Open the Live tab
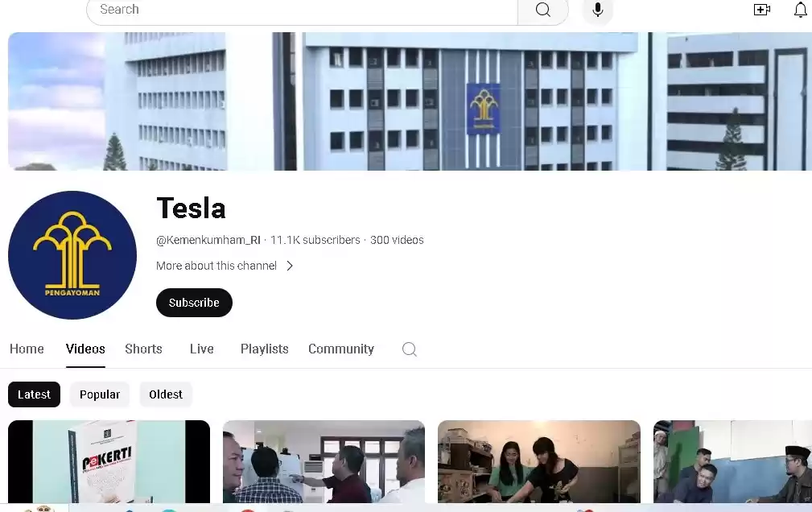This screenshot has height=512, width=812. pyautogui.click(x=201, y=349)
